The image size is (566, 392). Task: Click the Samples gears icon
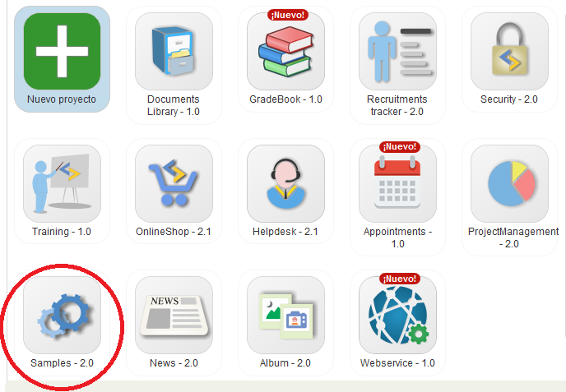tap(62, 316)
